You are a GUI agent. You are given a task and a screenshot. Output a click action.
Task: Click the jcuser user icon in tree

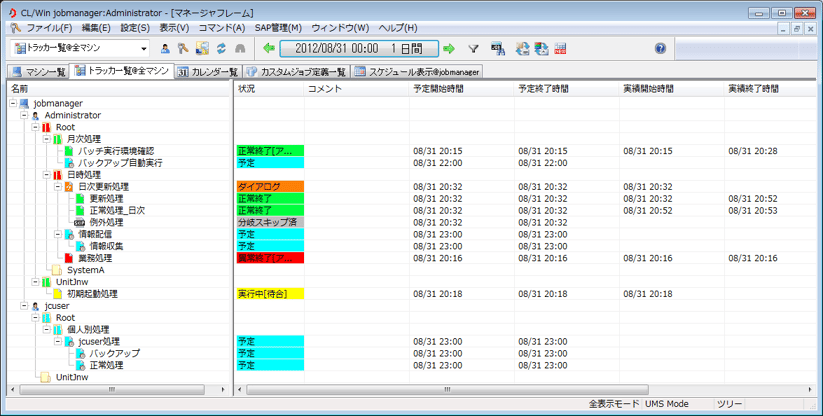click(x=36, y=306)
